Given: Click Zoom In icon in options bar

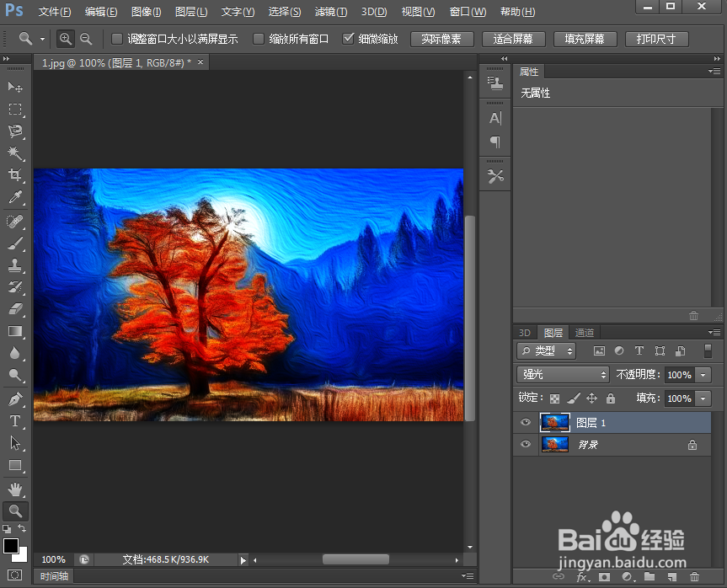Looking at the screenshot, I should tap(66, 39).
